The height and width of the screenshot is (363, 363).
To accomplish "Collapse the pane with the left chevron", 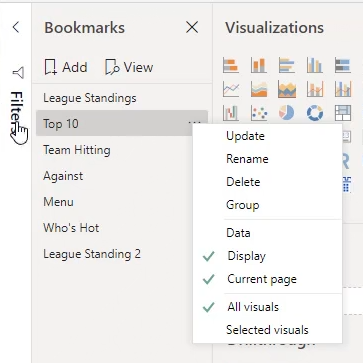I will (x=16, y=27).
